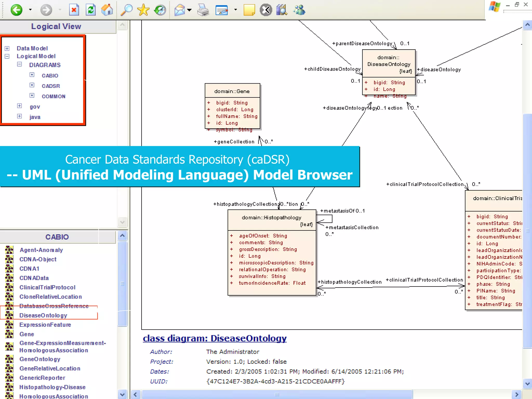532x399 pixels.
Task: Open the Data Model link
Action: tap(32, 48)
